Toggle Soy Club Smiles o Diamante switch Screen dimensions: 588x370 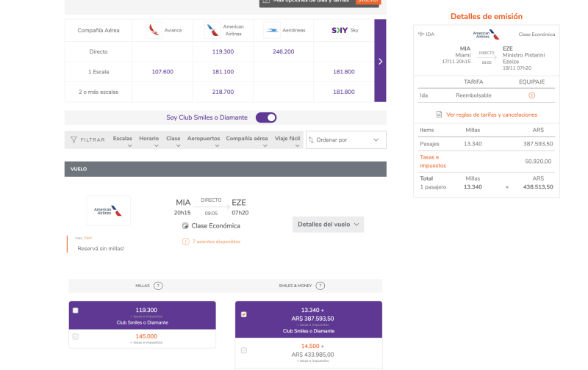tap(266, 117)
